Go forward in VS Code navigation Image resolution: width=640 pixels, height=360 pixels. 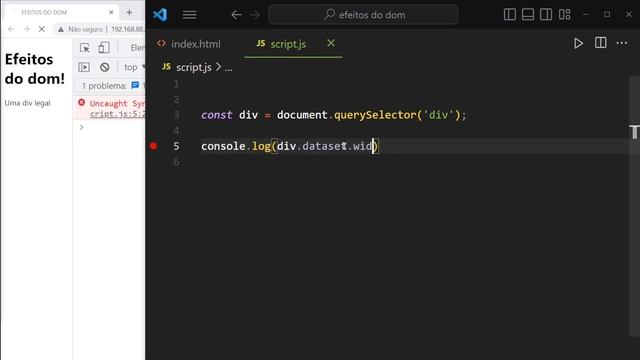coord(255,15)
